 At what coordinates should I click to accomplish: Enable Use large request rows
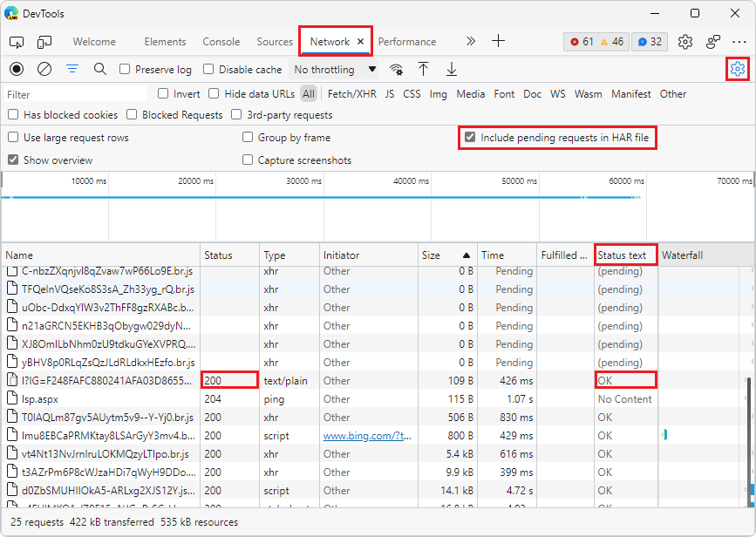13,138
